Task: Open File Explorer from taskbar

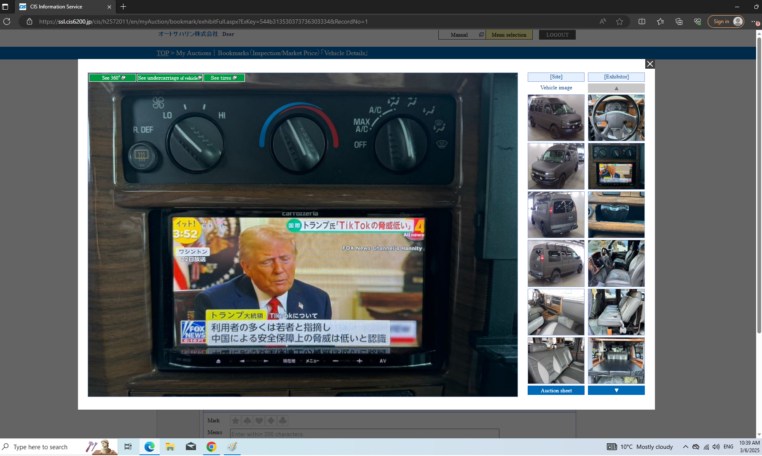Action: click(170, 447)
